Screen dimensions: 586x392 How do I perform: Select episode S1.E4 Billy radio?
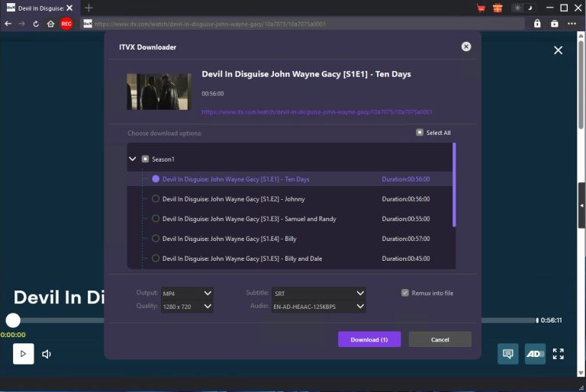pos(156,239)
